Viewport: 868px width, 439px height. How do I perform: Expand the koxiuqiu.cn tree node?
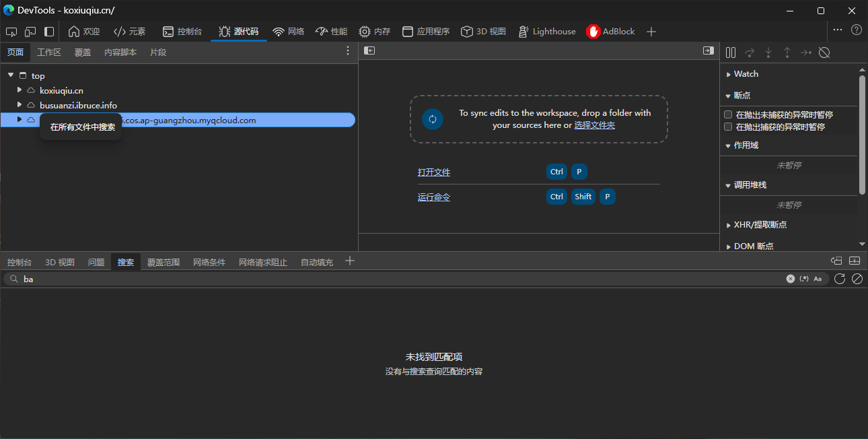(x=20, y=90)
